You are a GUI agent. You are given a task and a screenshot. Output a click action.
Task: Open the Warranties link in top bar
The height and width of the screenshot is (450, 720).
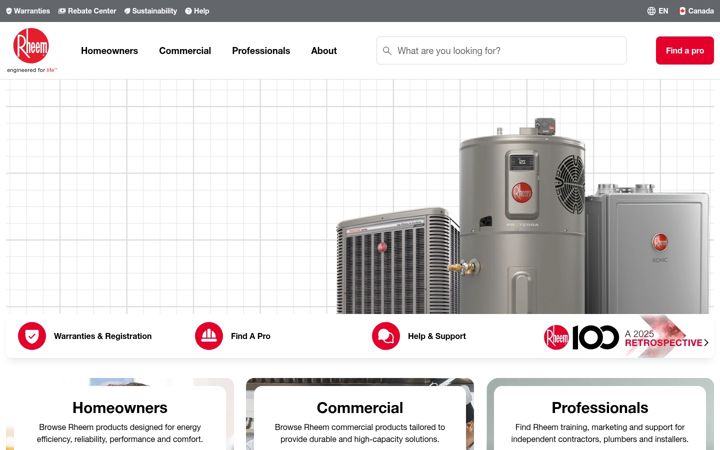click(32, 11)
